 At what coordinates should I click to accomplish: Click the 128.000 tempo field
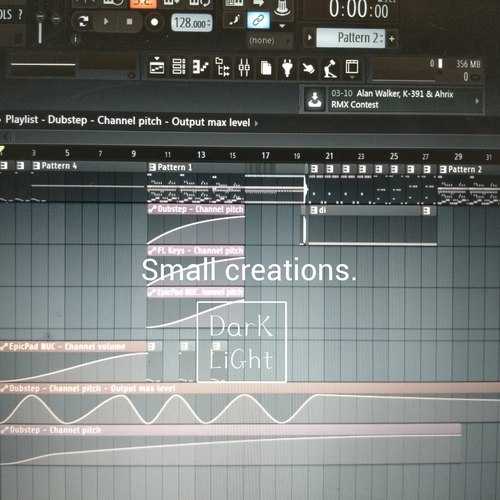(x=192, y=23)
